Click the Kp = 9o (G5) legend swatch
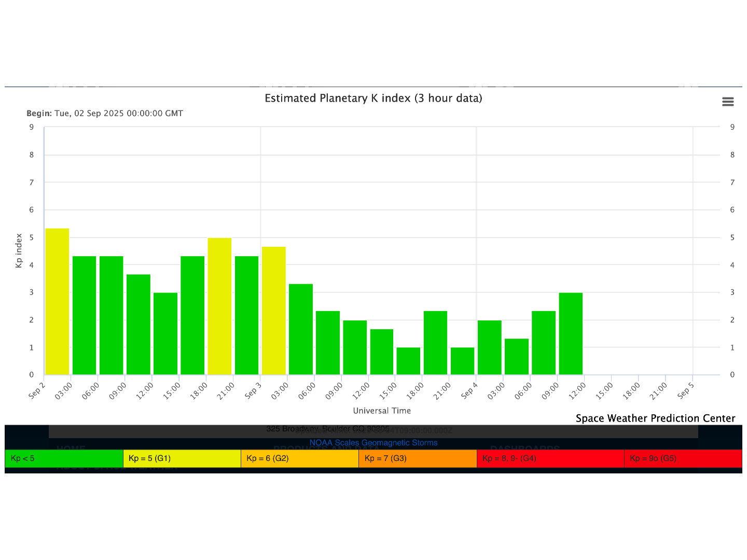This screenshot has width=747, height=560. [x=683, y=458]
